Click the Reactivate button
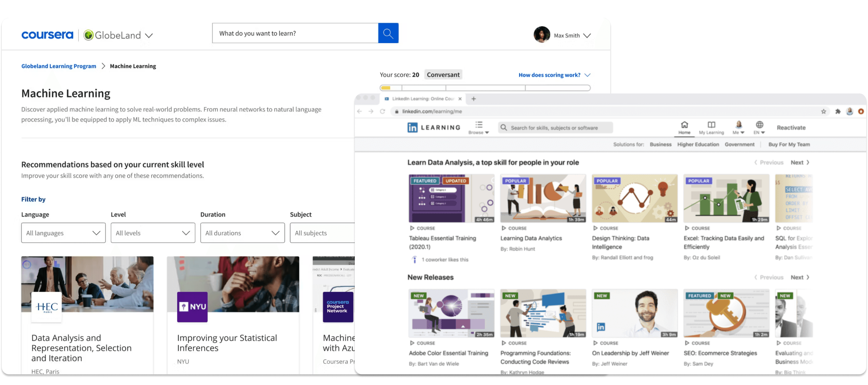This screenshot has height=385, width=868. [x=791, y=128]
